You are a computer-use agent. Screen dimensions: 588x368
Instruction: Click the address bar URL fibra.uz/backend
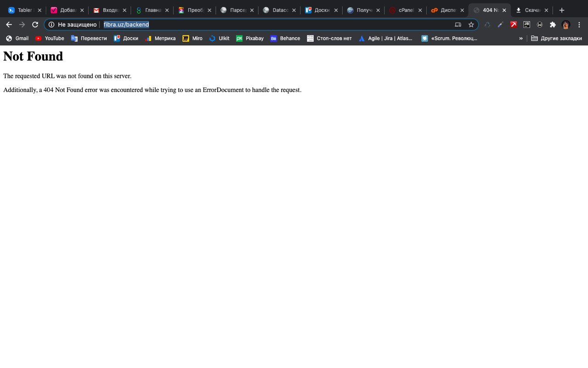126,25
